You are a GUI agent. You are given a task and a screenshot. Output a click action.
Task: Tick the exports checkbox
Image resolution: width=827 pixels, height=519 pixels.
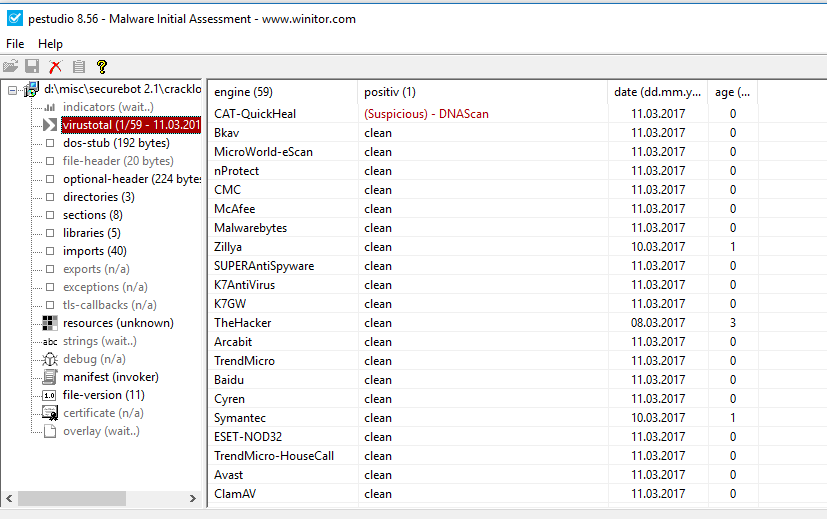[50, 269]
